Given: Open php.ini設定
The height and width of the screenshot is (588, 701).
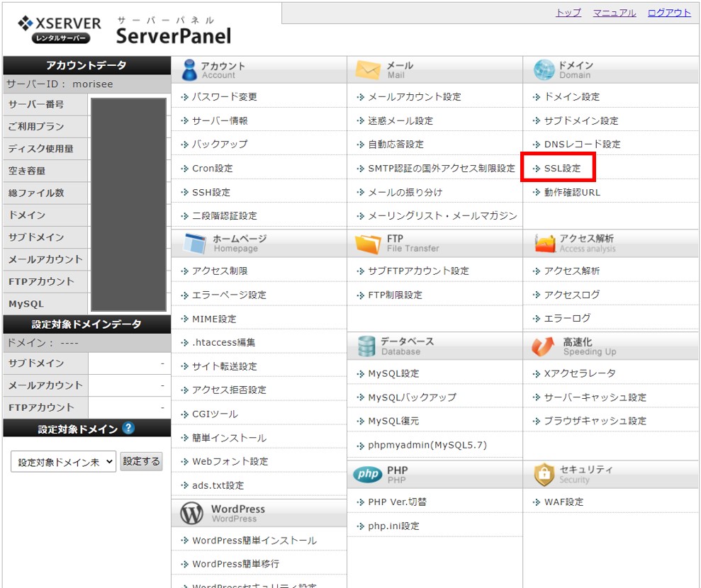Looking at the screenshot, I should [393, 526].
